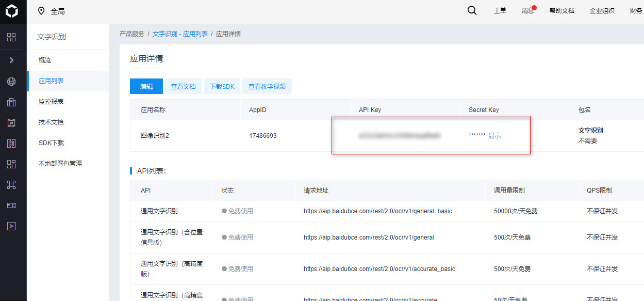Reveal Secret Key with 显示 link
Image resolution: width=644 pixels, height=301 pixels.
click(494, 136)
